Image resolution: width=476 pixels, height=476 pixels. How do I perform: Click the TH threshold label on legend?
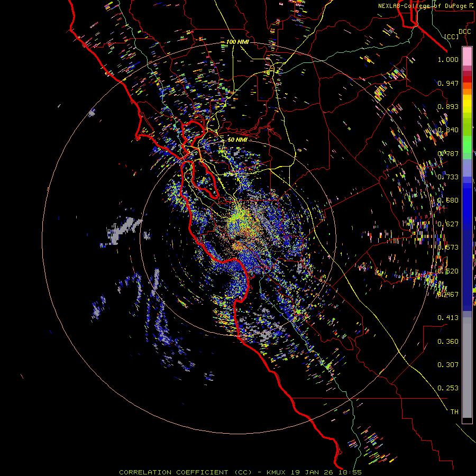pyautogui.click(x=454, y=412)
